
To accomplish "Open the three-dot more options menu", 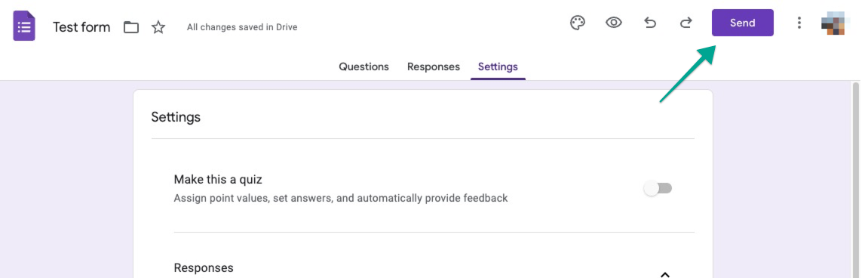I will click(799, 23).
